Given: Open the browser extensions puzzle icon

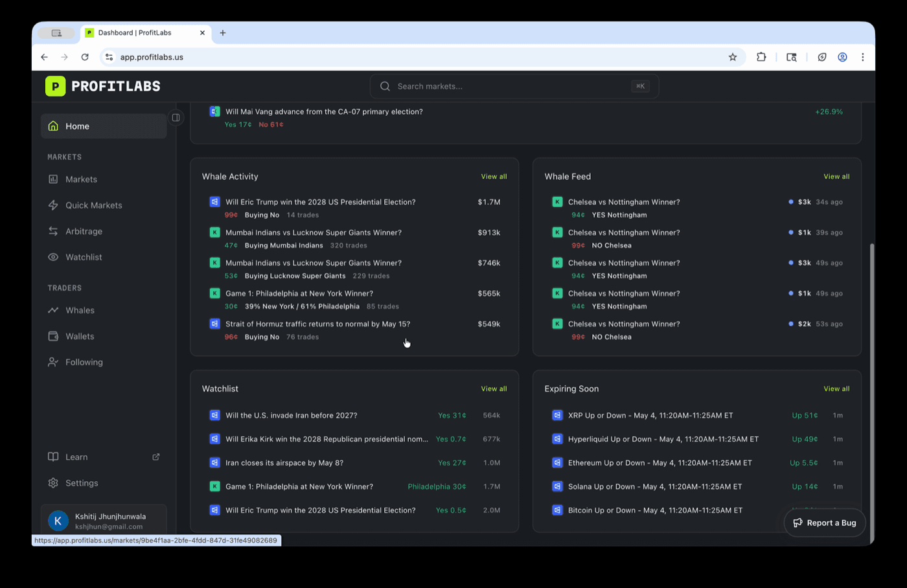Looking at the screenshot, I should [761, 57].
